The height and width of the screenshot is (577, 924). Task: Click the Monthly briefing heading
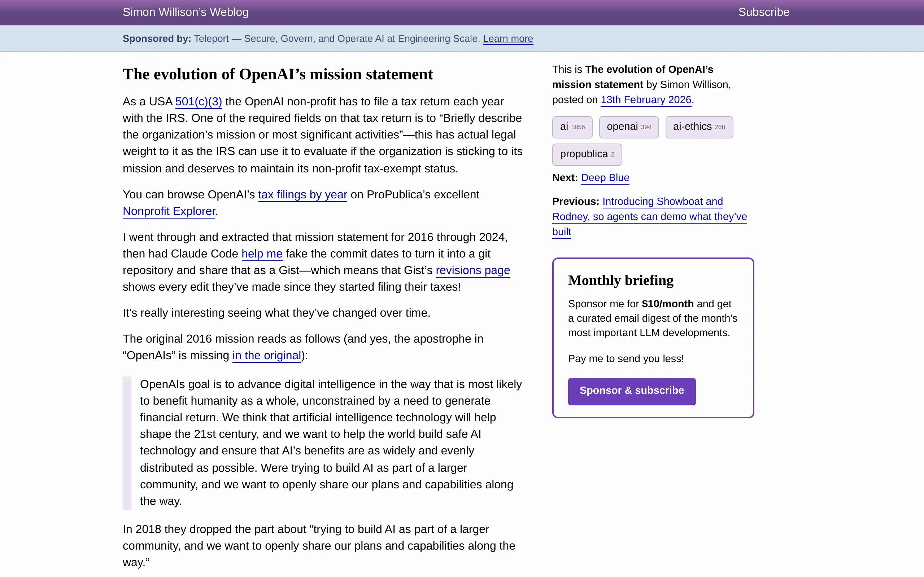(620, 280)
